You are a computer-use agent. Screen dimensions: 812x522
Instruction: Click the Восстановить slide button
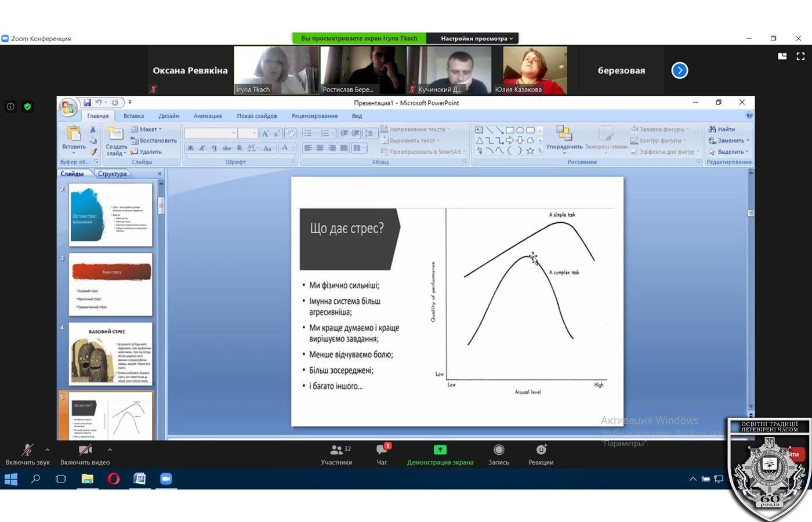coord(154,140)
